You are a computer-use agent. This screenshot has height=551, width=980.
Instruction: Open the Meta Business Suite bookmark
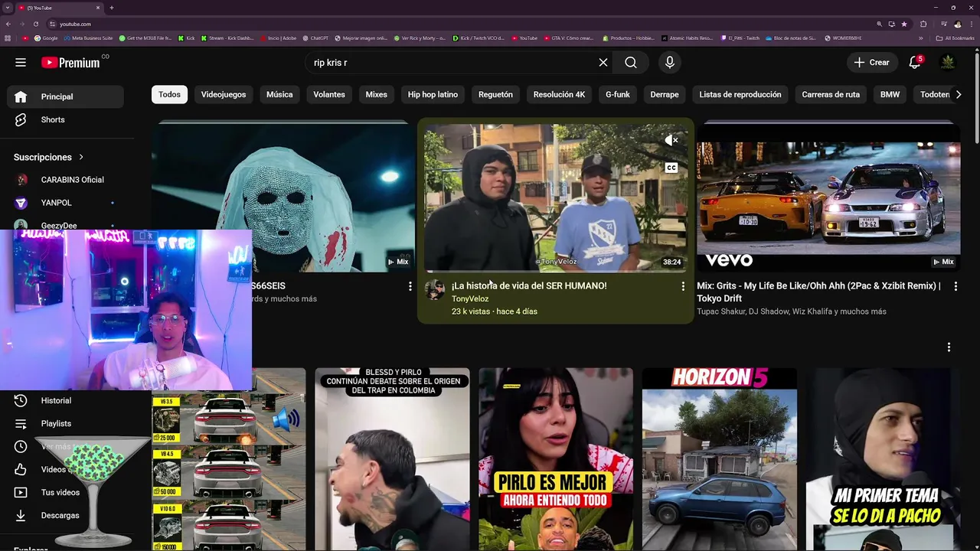(89, 38)
